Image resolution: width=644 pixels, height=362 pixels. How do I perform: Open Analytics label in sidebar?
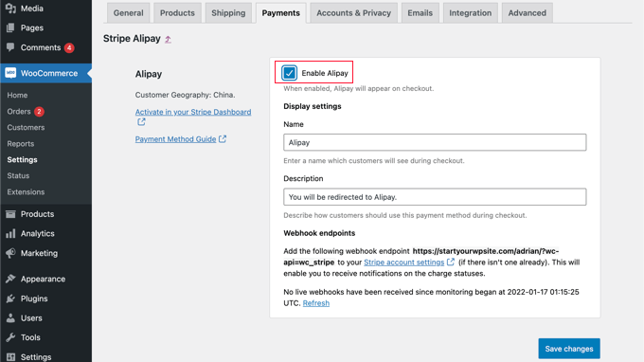pos(37,234)
